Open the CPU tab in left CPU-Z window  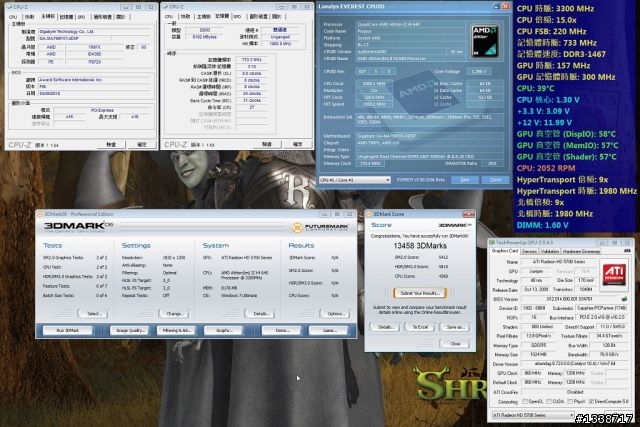[13, 17]
